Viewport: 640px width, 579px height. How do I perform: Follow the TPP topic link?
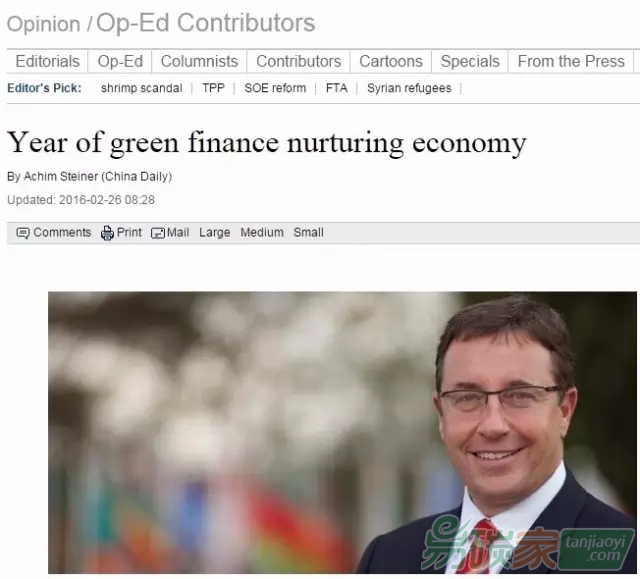click(213, 88)
